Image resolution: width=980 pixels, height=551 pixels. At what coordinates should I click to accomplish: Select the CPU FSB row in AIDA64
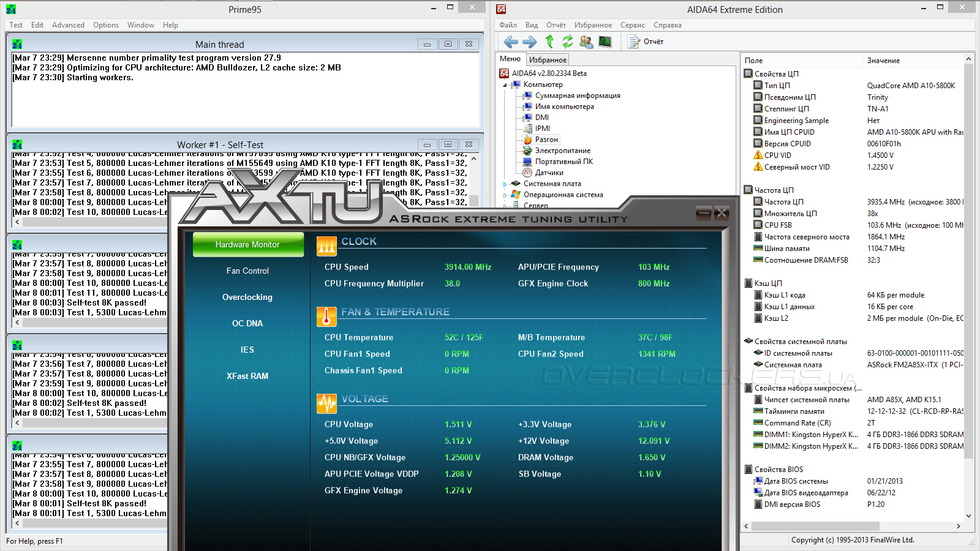click(854, 225)
